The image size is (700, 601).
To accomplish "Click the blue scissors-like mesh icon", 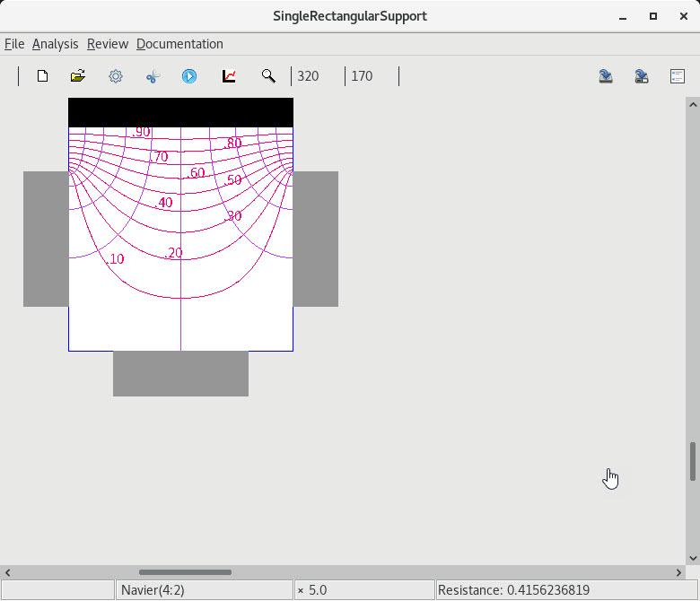I will [153, 76].
